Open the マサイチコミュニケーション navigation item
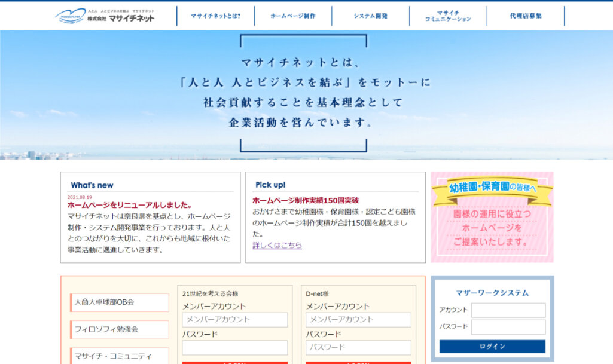The image size is (613, 364). (449, 17)
